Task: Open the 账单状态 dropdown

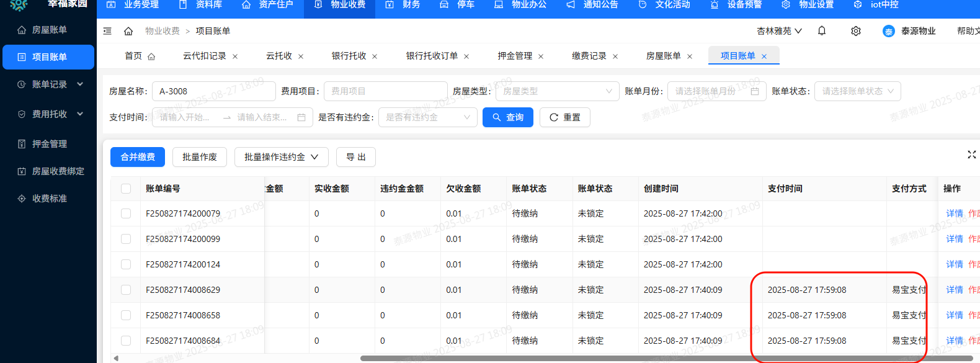Action: pyautogui.click(x=857, y=91)
